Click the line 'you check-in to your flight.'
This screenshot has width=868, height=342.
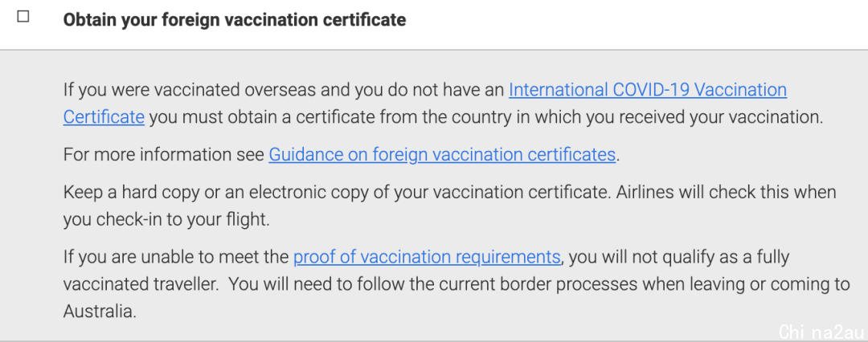click(x=166, y=220)
